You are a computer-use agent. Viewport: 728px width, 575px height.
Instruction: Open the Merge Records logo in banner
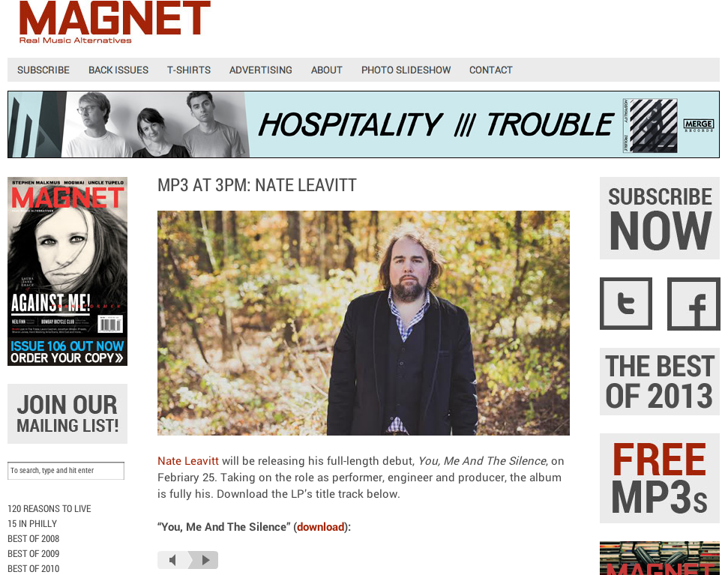pos(698,125)
